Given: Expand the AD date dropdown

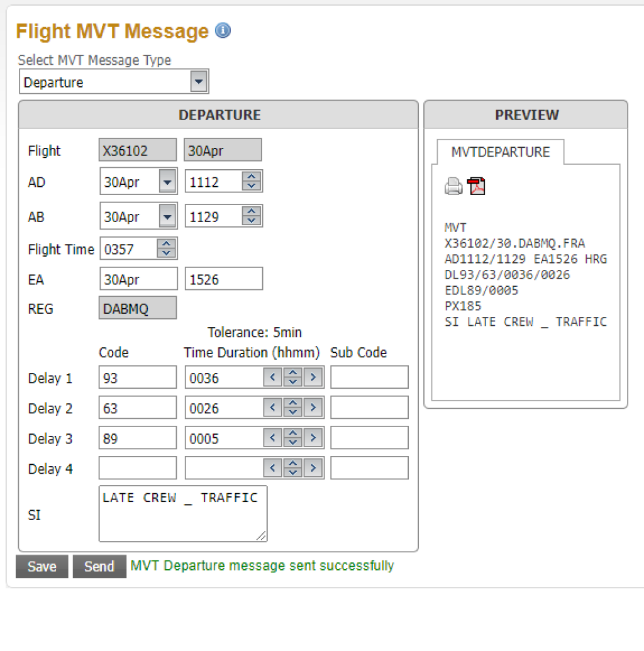Looking at the screenshot, I should click(167, 182).
